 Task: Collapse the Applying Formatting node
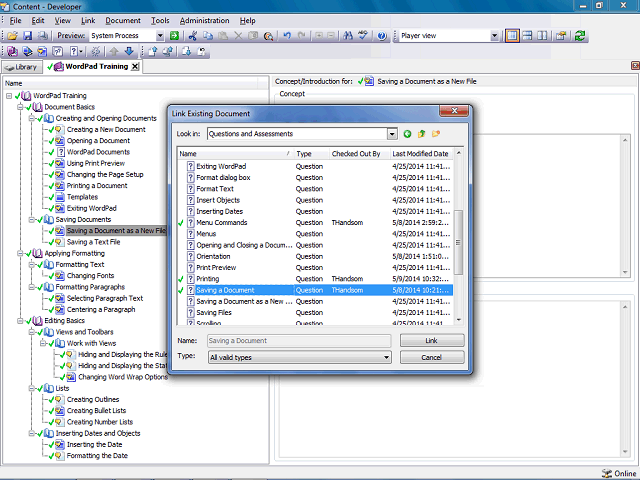(20, 253)
